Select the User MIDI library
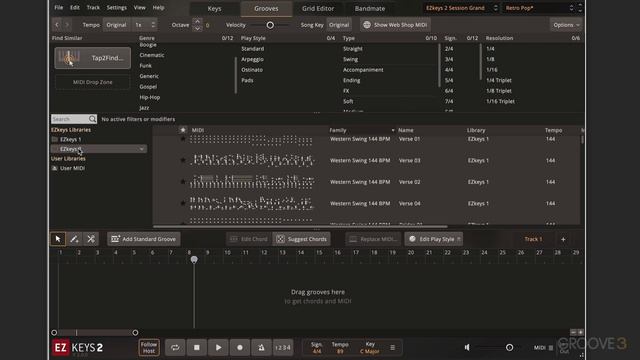Screen dimensions: 640x360 coord(72,168)
